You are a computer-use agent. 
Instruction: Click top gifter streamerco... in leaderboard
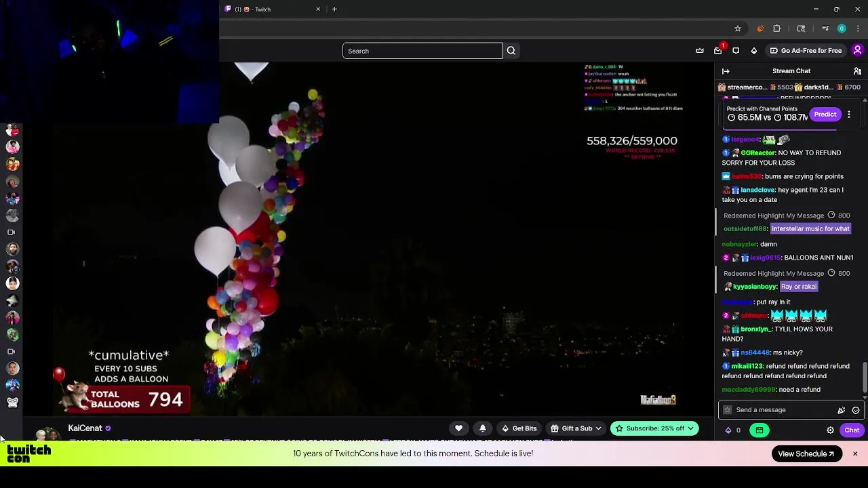click(747, 87)
